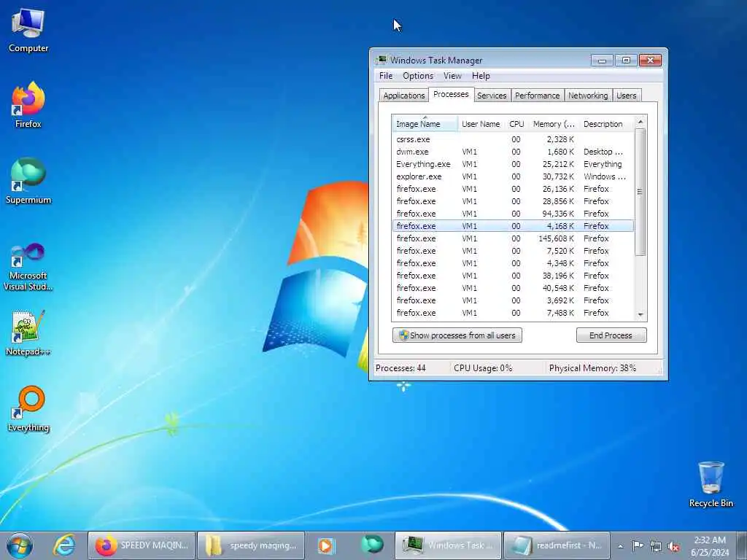Sort by User Name column header

click(x=481, y=124)
